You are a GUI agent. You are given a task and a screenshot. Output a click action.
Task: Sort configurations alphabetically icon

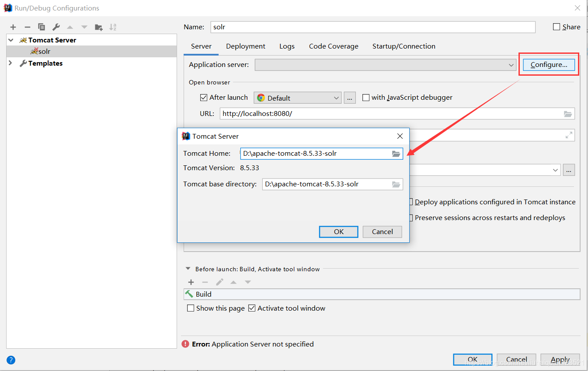coord(113,27)
